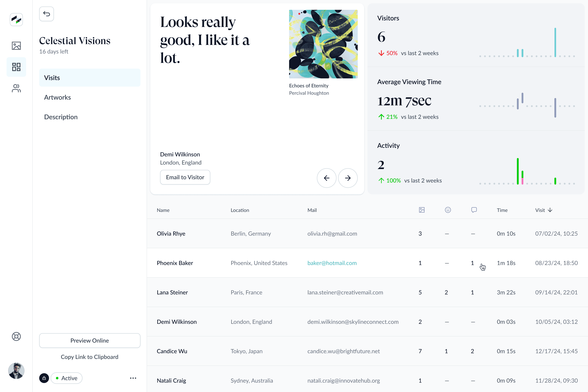The image size is (588, 392).
Task: Select the exhibitions grid icon in the sidebar
Action: (x=16, y=67)
